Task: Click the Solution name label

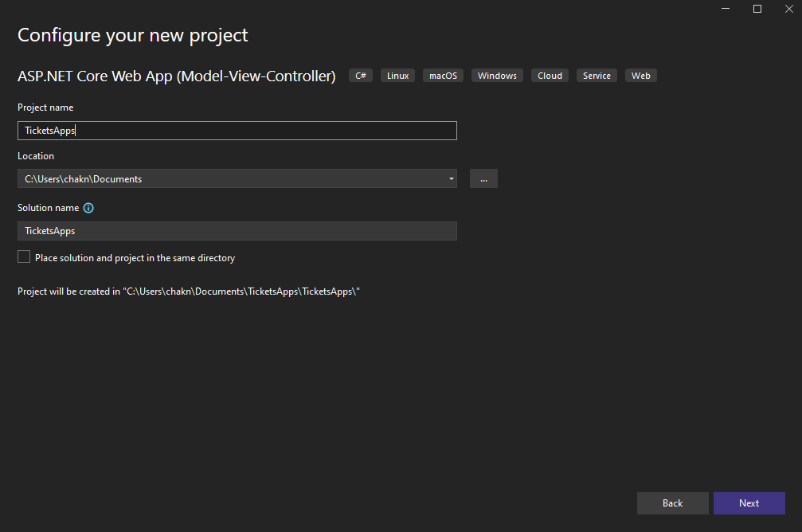Action: [49, 208]
